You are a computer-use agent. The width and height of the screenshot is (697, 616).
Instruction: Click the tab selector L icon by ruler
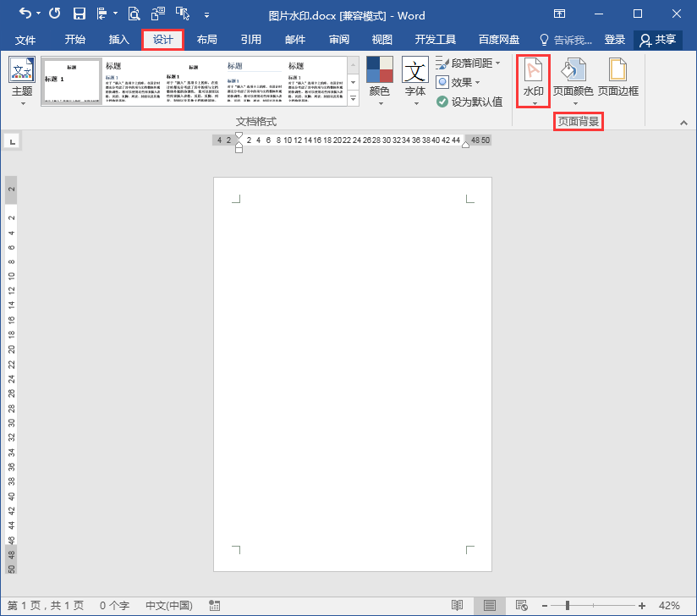click(x=12, y=142)
